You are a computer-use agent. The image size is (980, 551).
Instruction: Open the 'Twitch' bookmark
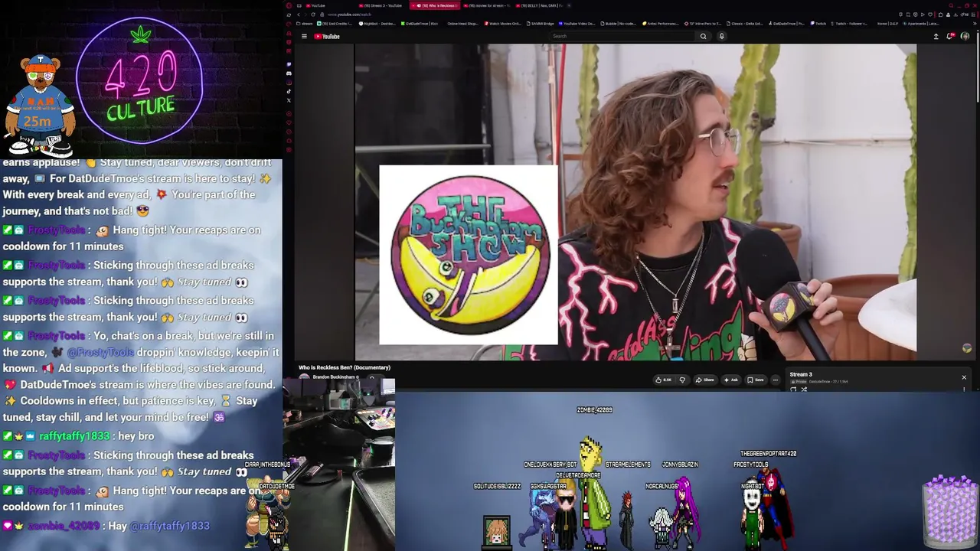(x=818, y=24)
